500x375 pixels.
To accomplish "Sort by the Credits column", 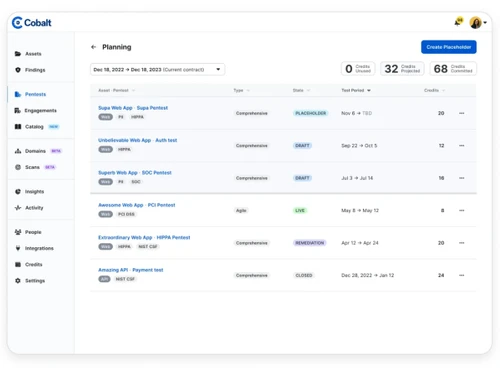I will 434,90.
